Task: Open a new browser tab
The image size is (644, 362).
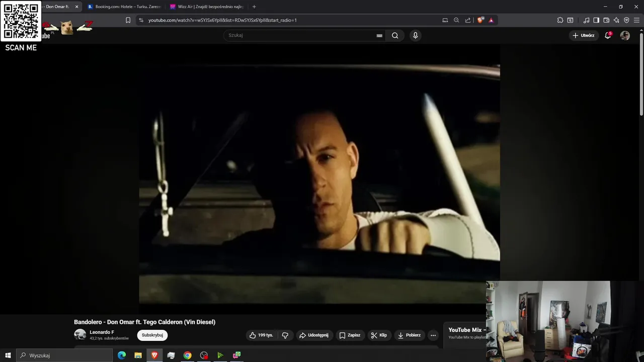Action: (254, 7)
